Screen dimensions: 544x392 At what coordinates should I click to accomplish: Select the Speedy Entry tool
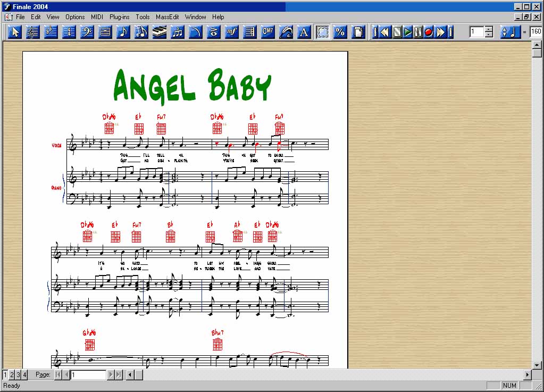click(141, 32)
